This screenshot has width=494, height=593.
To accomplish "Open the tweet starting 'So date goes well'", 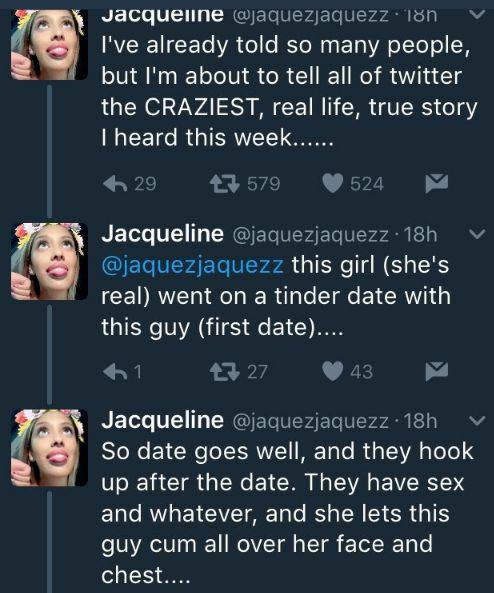I will pos(287,513).
